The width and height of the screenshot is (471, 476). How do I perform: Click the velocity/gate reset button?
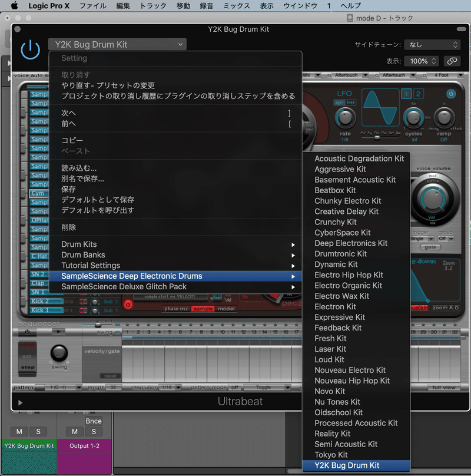[x=110, y=376]
